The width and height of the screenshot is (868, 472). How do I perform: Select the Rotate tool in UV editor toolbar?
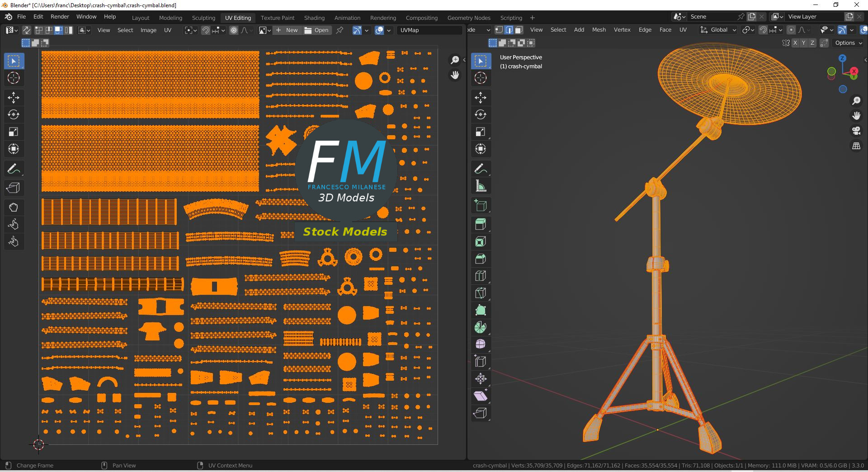[14, 114]
